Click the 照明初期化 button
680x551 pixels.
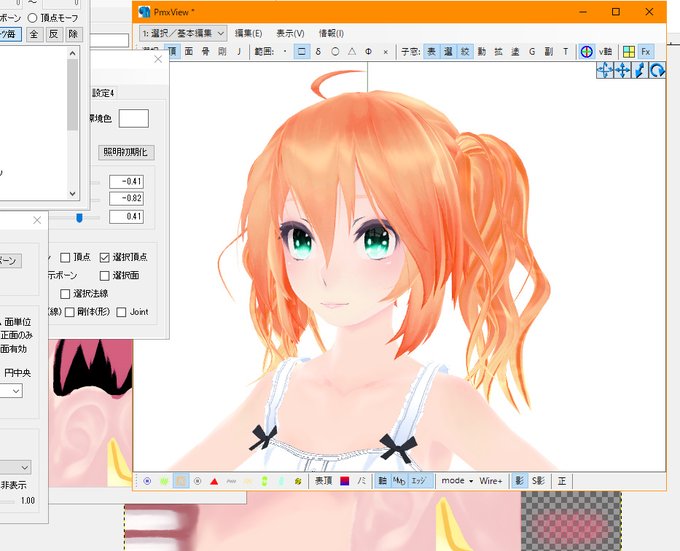click(126, 152)
